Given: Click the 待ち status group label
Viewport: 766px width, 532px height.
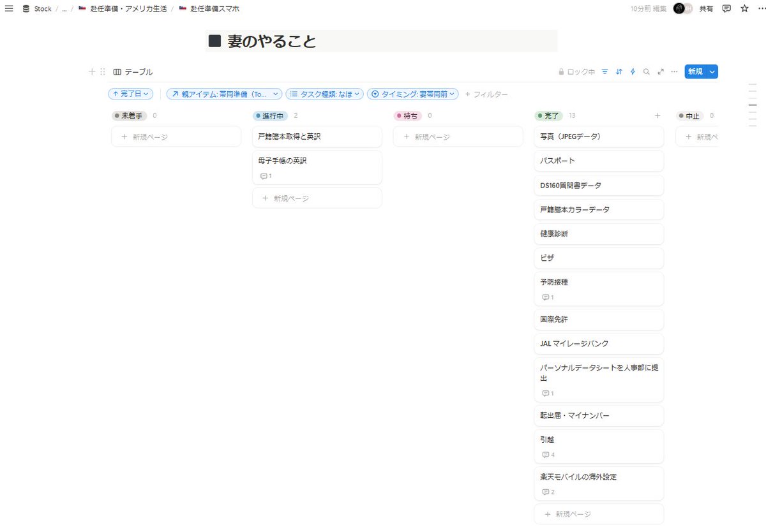Looking at the screenshot, I should 407,116.
